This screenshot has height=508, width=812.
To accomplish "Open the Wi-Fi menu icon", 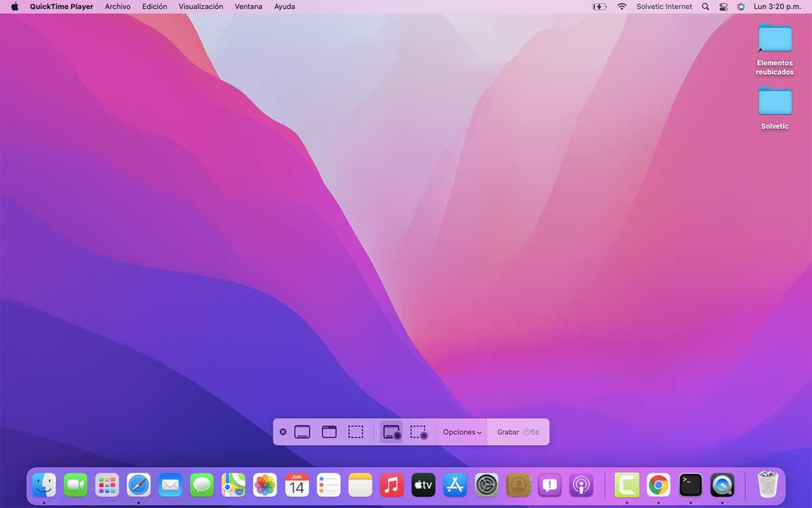I will (x=622, y=7).
